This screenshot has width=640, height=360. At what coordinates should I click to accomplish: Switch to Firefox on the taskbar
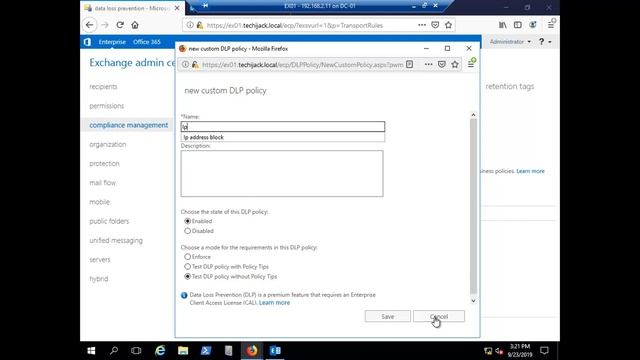(252, 351)
